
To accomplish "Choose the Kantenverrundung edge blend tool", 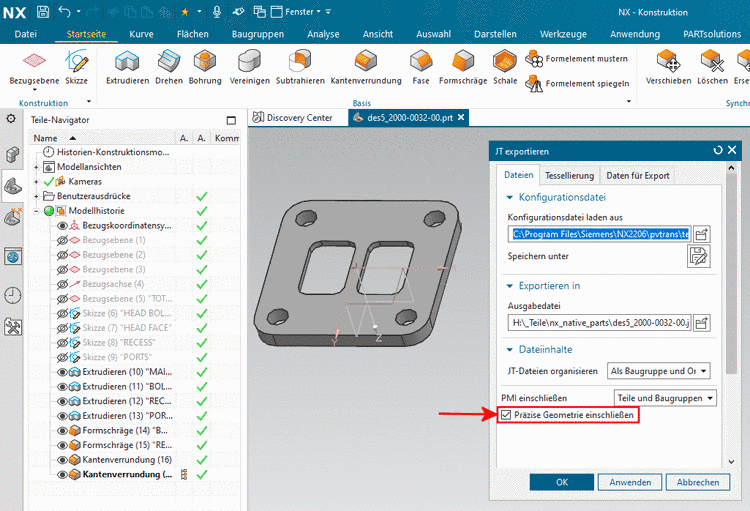I will click(366, 68).
